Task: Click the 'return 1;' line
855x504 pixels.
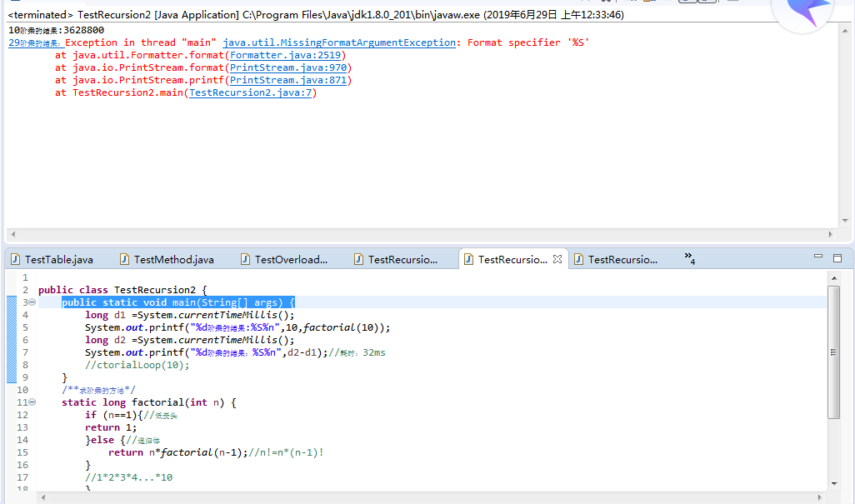Action: 111,427
